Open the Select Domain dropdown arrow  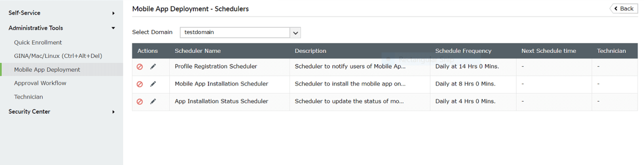click(x=296, y=33)
